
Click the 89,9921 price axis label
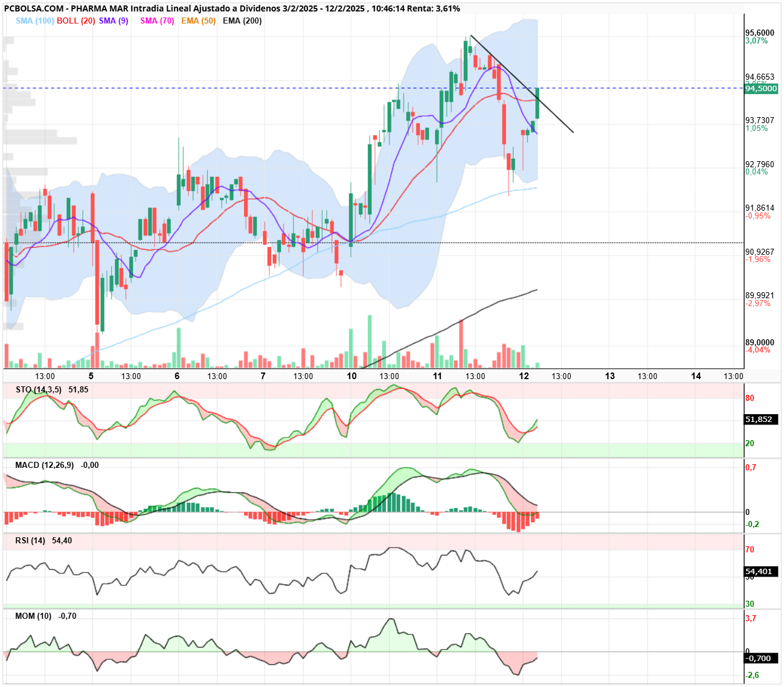pos(760,295)
